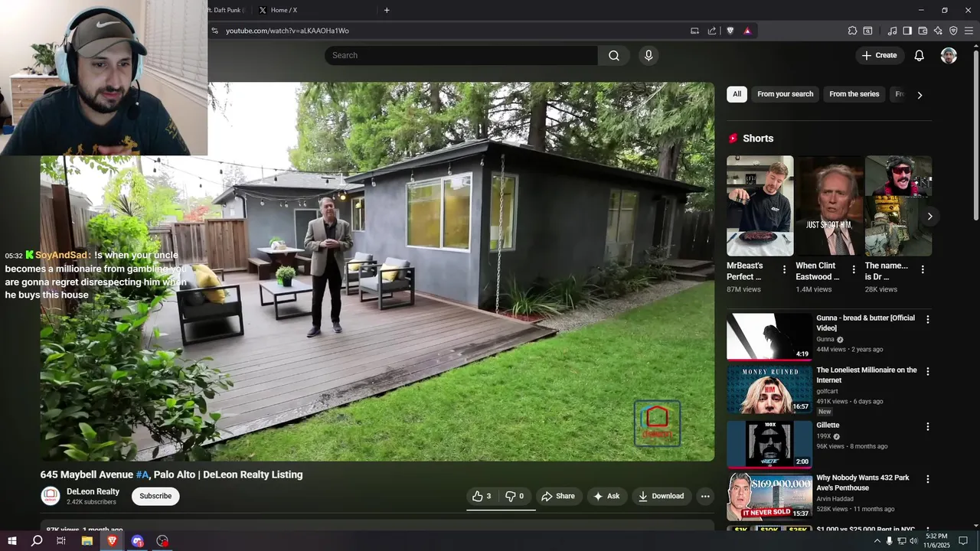
Task: Click the Brave VPN shield icon
Action: click(x=953, y=31)
